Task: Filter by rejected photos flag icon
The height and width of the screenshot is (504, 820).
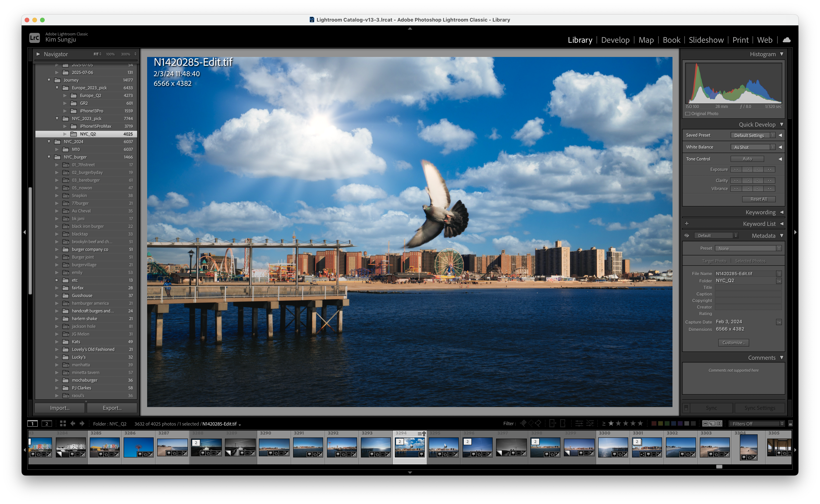Action: (538, 423)
